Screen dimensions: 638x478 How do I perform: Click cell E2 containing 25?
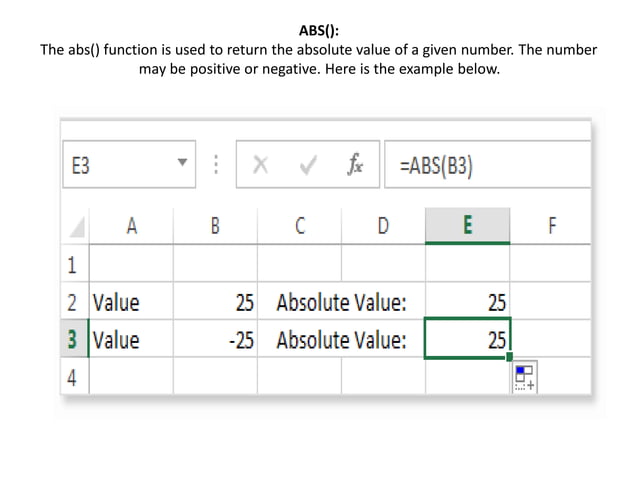(467, 302)
